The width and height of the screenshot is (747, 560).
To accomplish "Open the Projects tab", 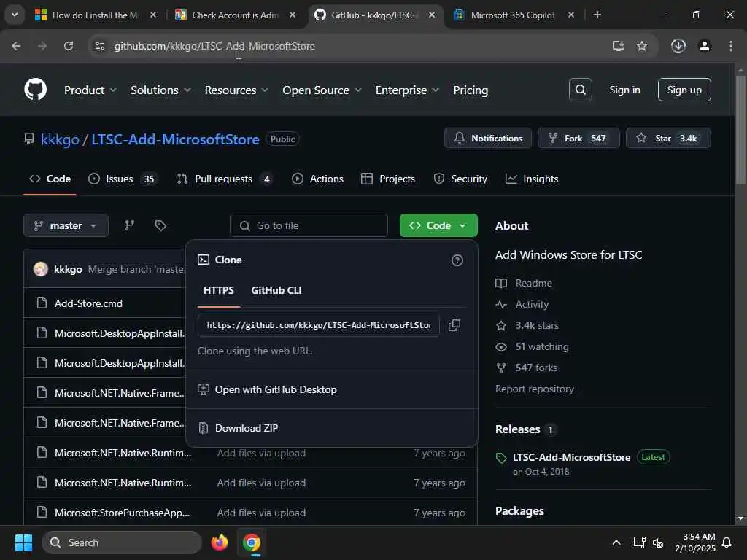I will (388, 179).
